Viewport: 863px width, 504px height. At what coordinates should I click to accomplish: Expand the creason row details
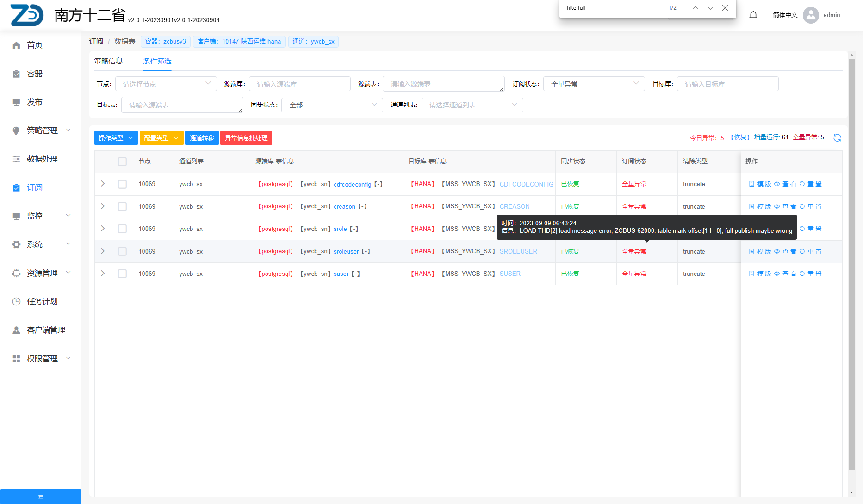pos(103,206)
